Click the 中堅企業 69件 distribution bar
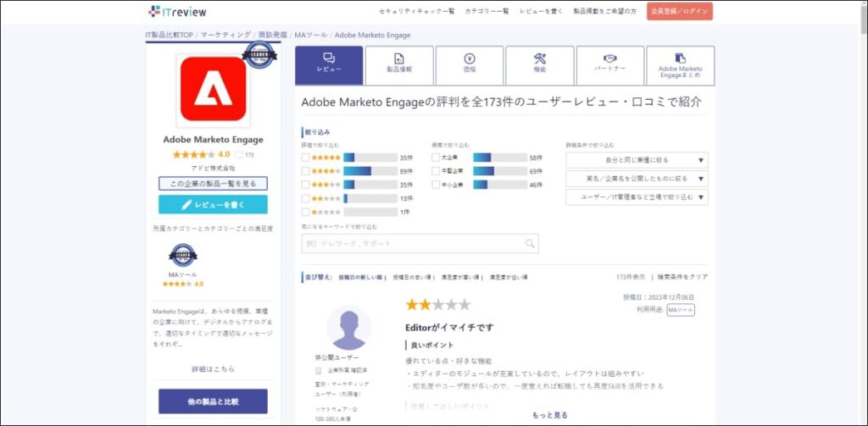 [500, 171]
